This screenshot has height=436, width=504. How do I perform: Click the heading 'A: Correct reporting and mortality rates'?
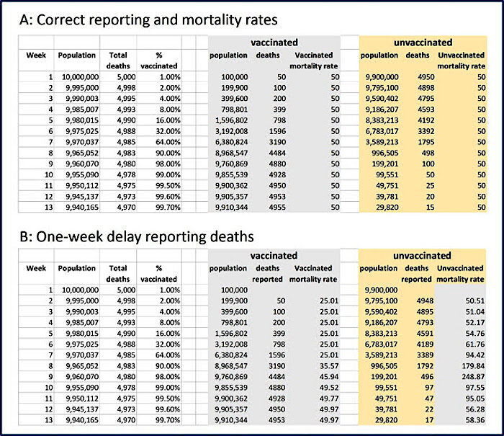148,20
